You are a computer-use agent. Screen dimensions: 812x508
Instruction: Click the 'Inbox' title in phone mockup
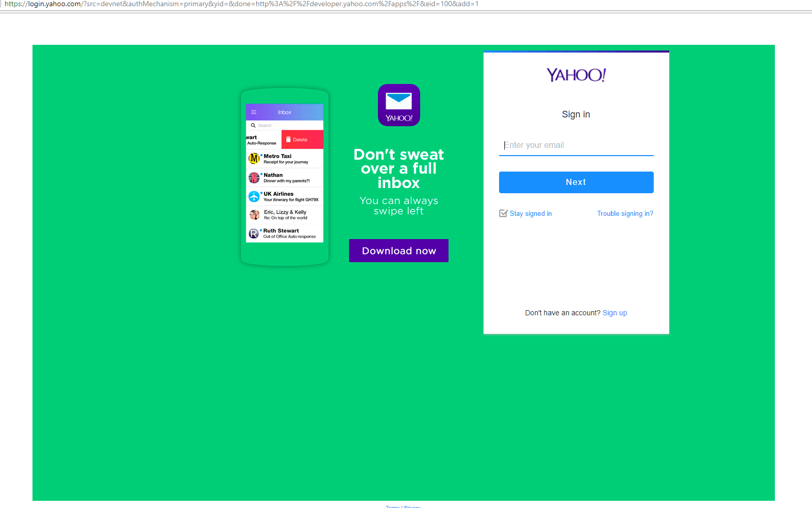click(285, 112)
